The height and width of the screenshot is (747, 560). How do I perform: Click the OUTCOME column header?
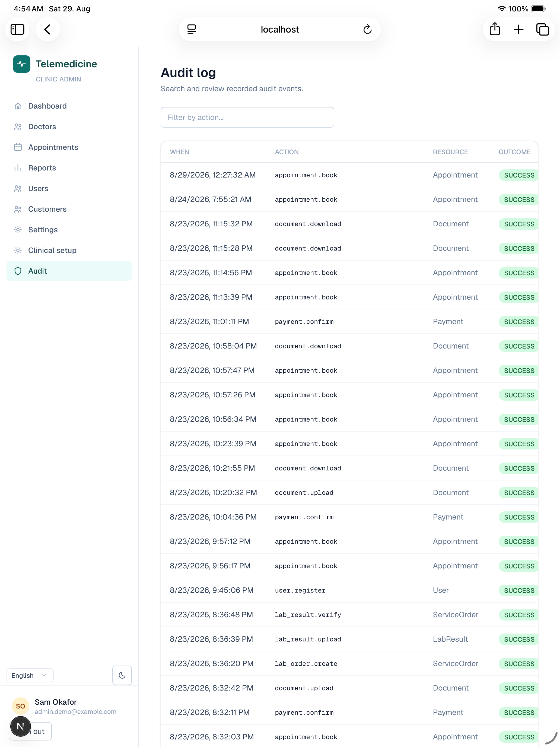514,152
